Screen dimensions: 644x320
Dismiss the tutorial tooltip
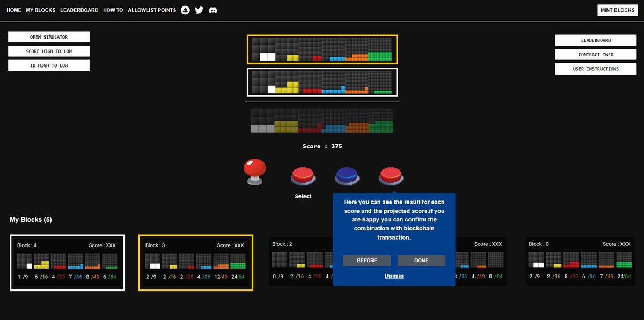394,276
